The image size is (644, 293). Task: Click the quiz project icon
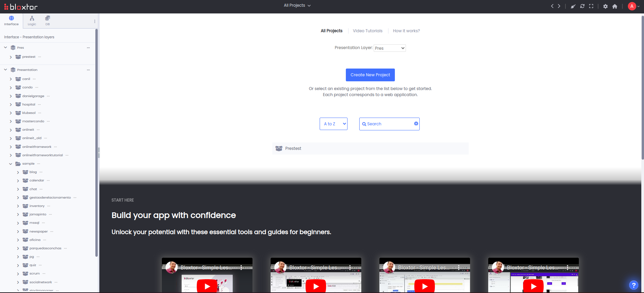[25, 265]
